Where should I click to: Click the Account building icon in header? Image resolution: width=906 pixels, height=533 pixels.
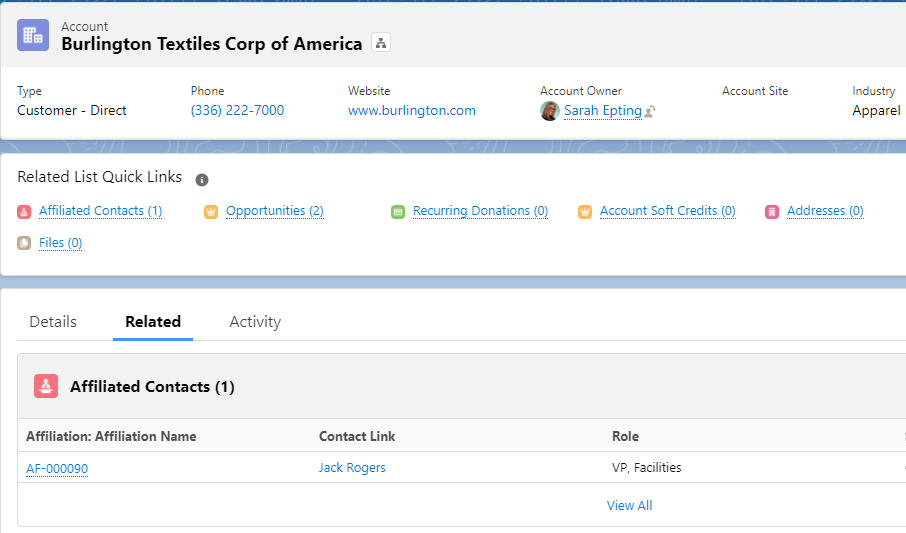(x=33, y=35)
